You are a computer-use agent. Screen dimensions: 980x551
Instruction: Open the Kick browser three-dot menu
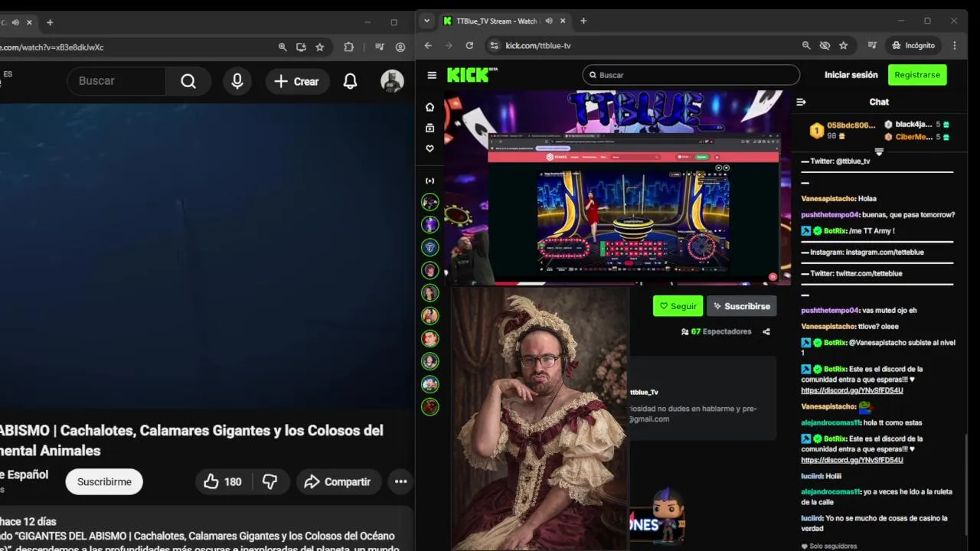tap(954, 45)
